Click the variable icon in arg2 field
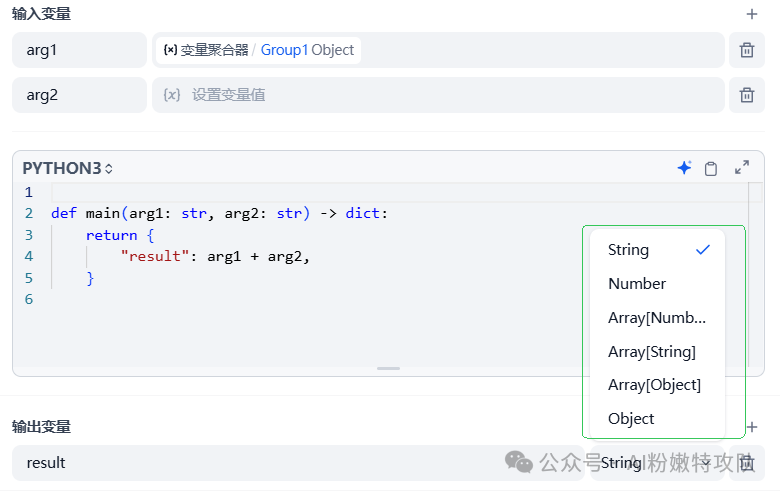 (x=172, y=95)
